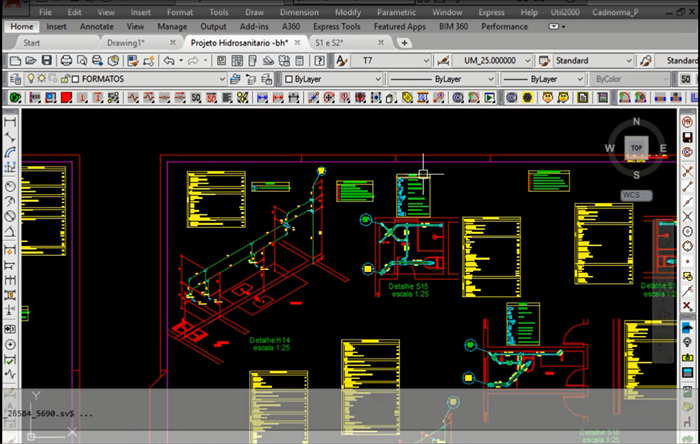Open the Dimension menu
The image size is (700, 444).
pos(299,12)
